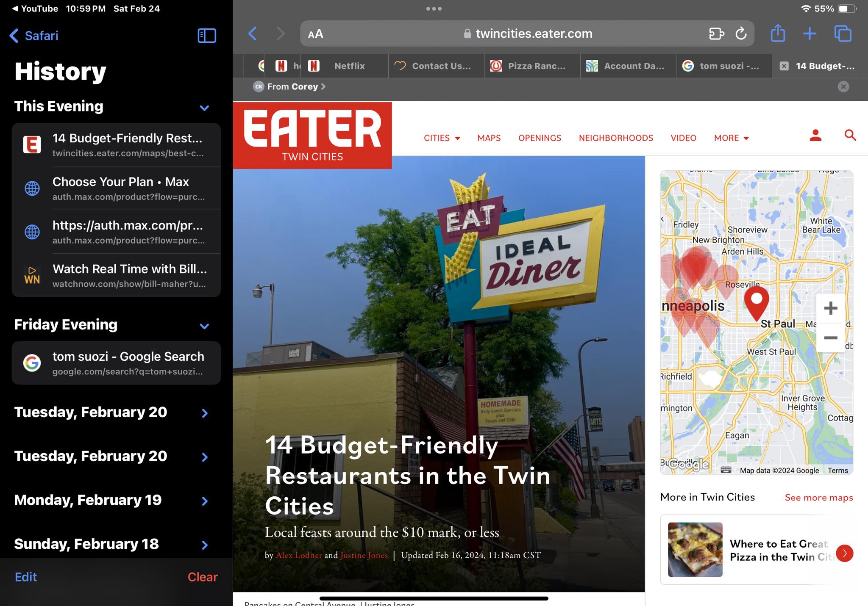Open the Share sheet icon
Screen dimensions: 868x606
coord(778,33)
